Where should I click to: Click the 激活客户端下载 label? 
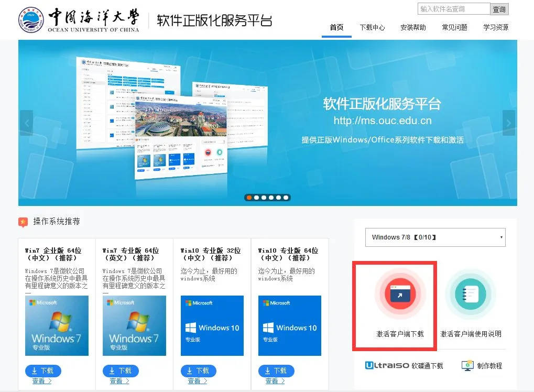400,334
